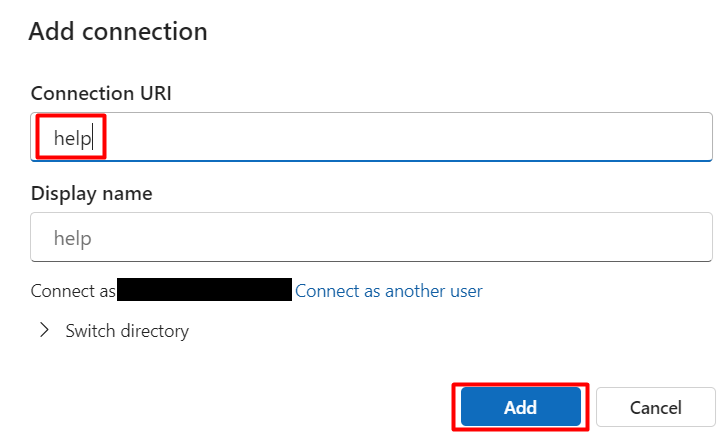The image size is (724, 440).
Task: Click the Connection URI input field
Action: [x=400, y=137]
